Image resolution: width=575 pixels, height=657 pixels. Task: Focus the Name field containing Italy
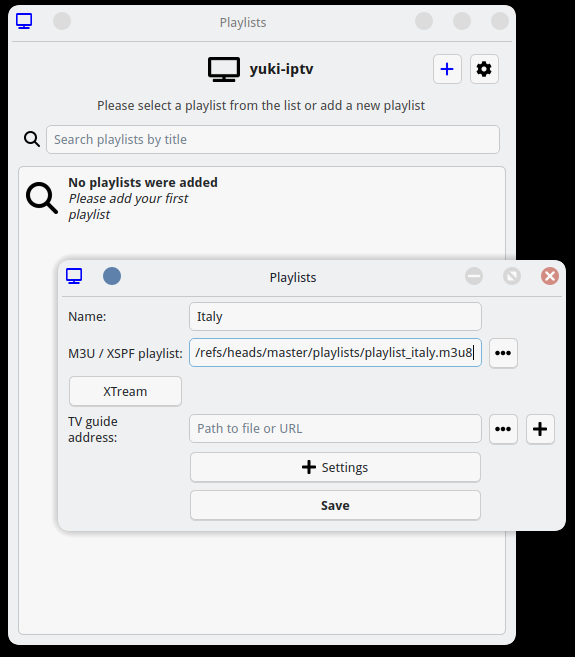coord(335,316)
